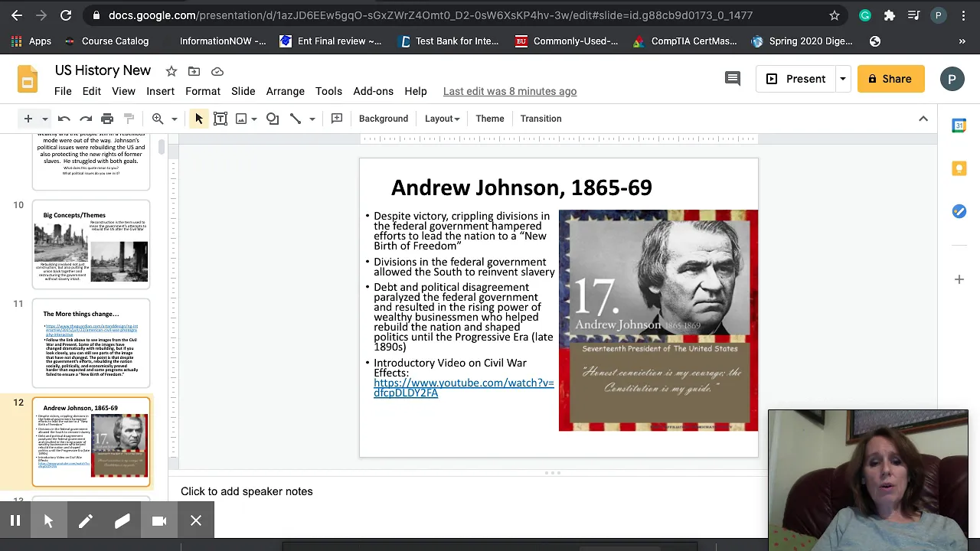
Task: Open the Slide menu
Action: (243, 91)
